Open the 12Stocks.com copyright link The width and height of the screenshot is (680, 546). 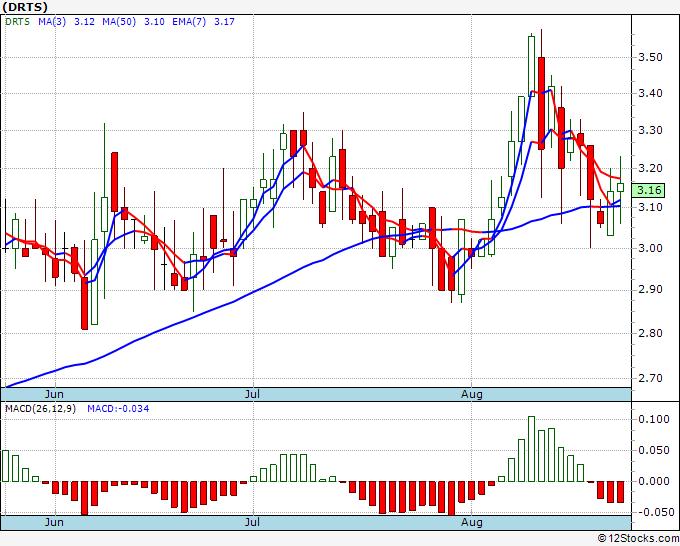638,539
